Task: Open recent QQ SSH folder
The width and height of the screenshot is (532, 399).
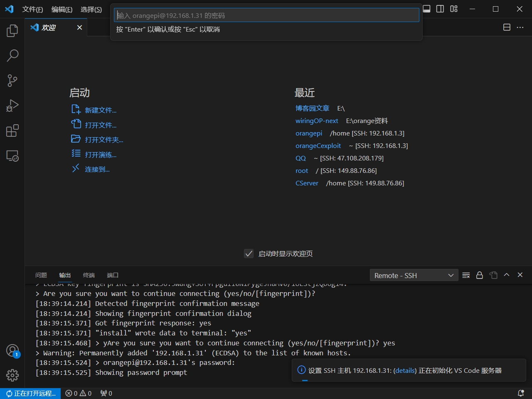Action: coord(300,158)
